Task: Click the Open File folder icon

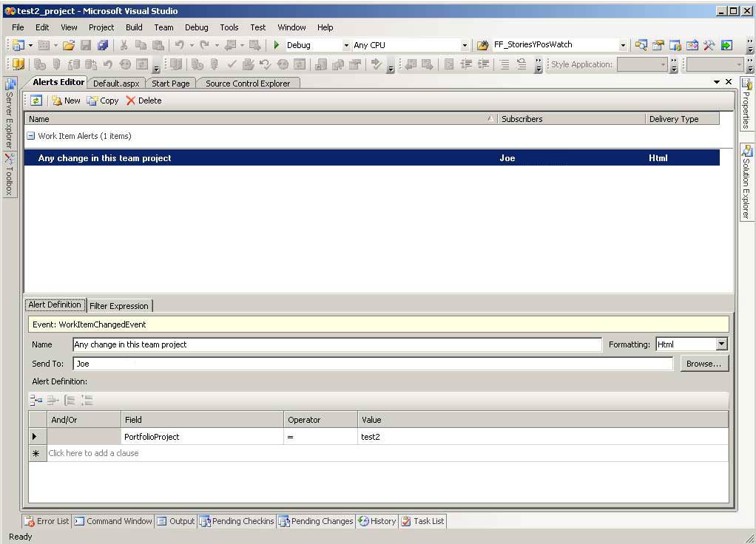Action: 69,45
